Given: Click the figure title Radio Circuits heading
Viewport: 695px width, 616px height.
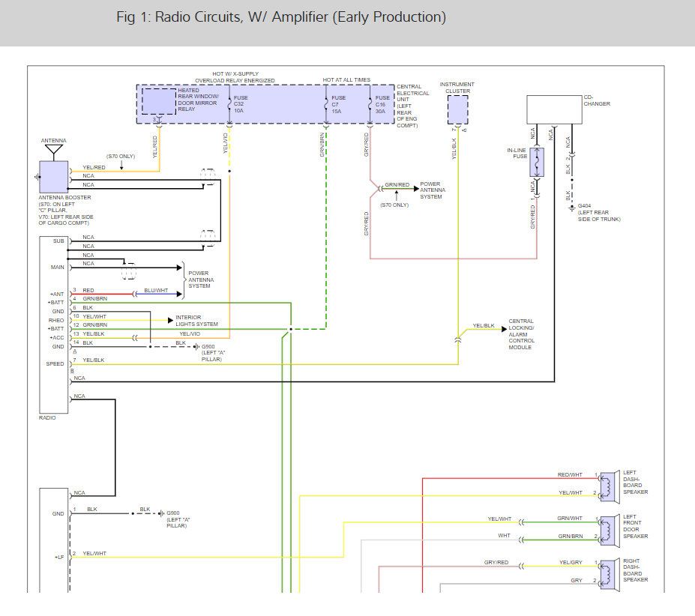Looking at the screenshot, I should click(281, 16).
